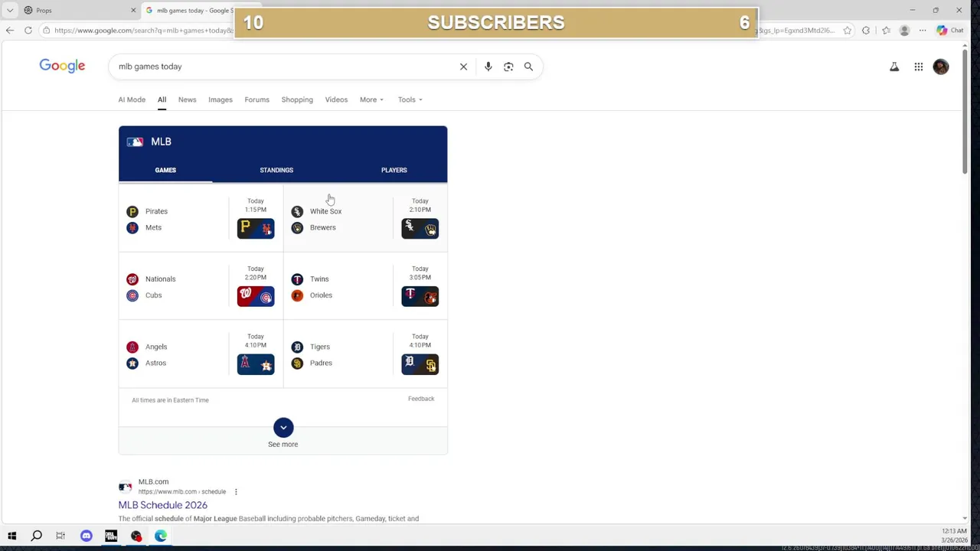
Task: Click the browser back arrow
Action: coord(9,31)
